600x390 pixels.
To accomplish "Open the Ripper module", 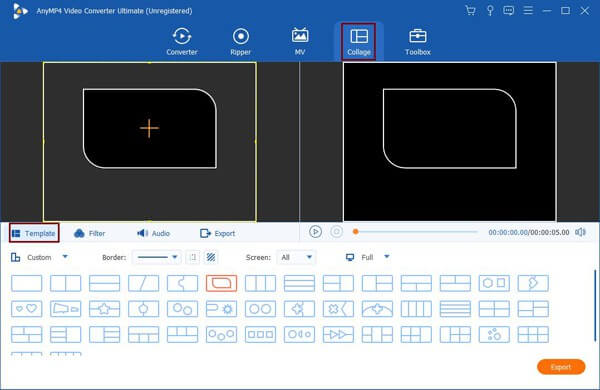I will pyautogui.click(x=241, y=41).
